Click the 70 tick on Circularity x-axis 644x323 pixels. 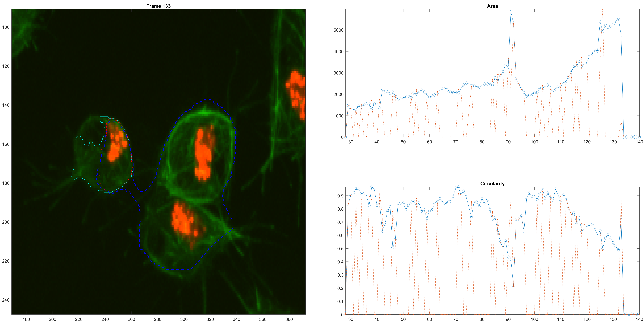pyautogui.click(x=456, y=319)
